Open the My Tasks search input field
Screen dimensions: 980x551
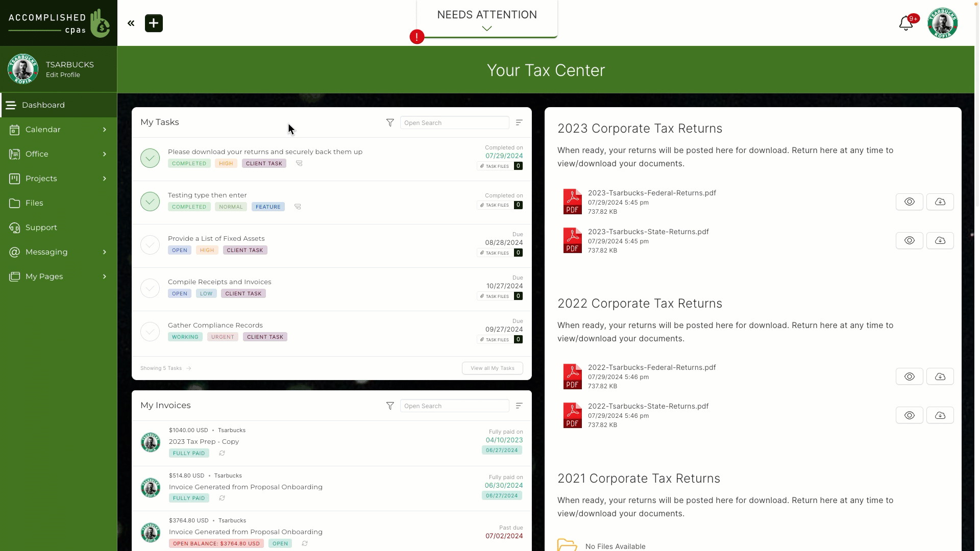coord(455,122)
